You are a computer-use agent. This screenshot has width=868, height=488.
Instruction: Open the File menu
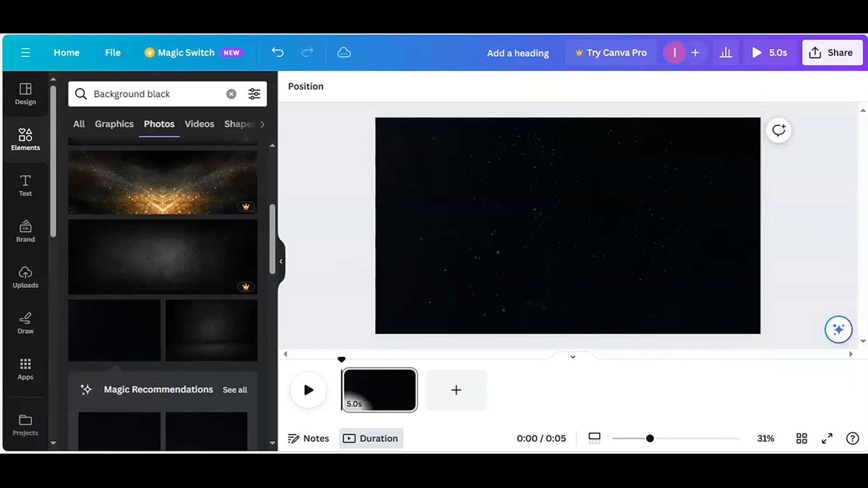click(x=113, y=52)
